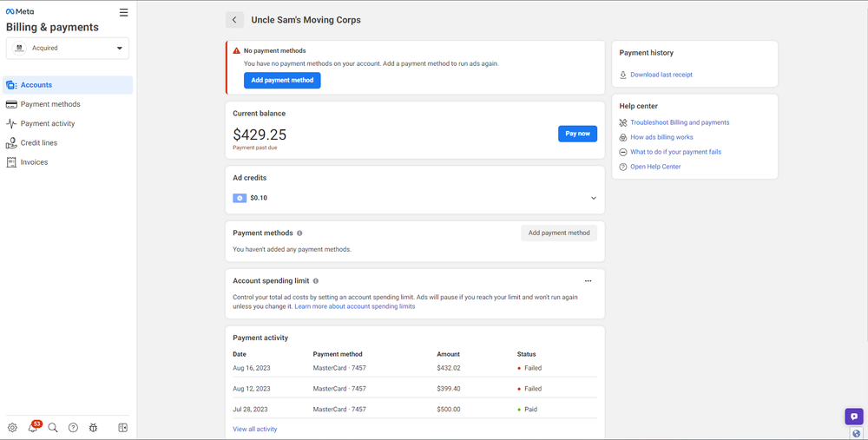This screenshot has width=868, height=440.
Task: Click the bug report icon
Action: [x=94, y=428]
